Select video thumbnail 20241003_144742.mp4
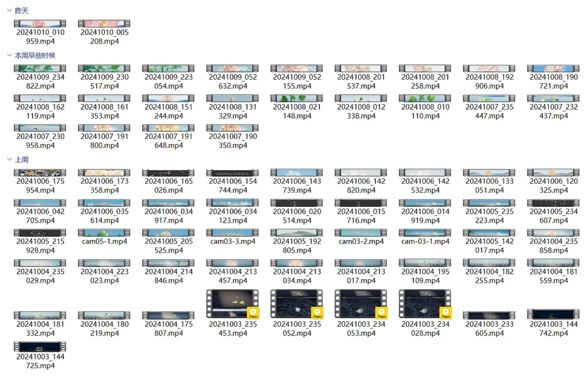Screen dimensions: 588x383 pyautogui.click(x=554, y=314)
